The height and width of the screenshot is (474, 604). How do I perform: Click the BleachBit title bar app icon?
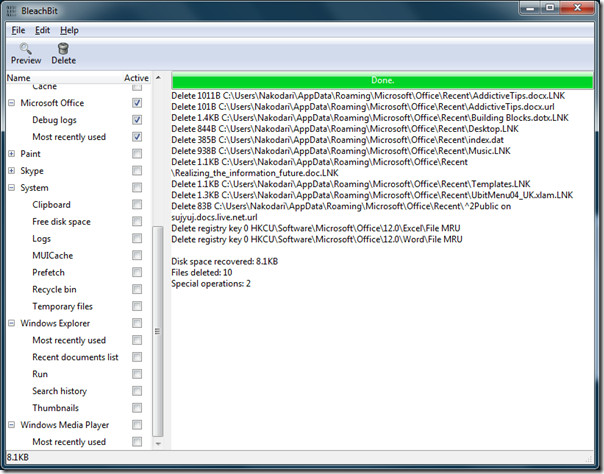click(x=12, y=11)
